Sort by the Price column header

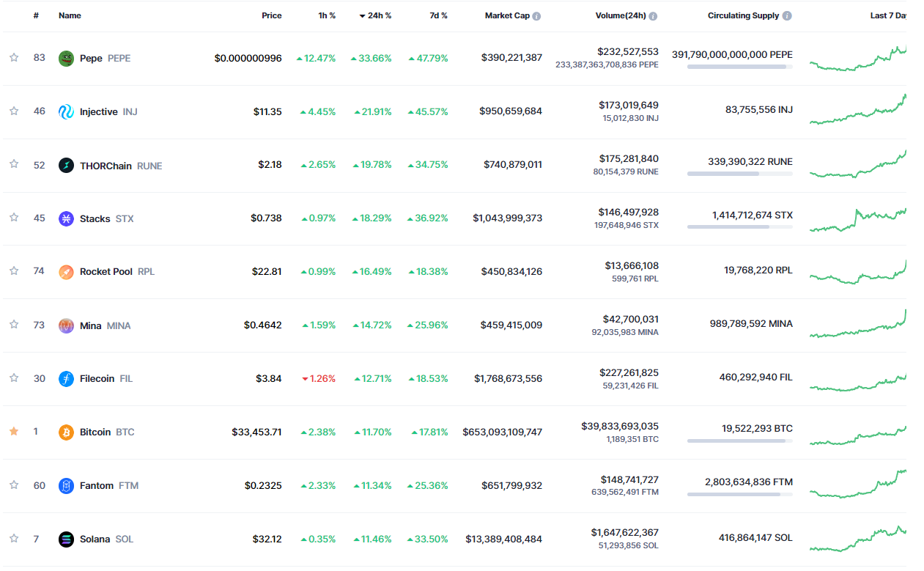point(272,15)
